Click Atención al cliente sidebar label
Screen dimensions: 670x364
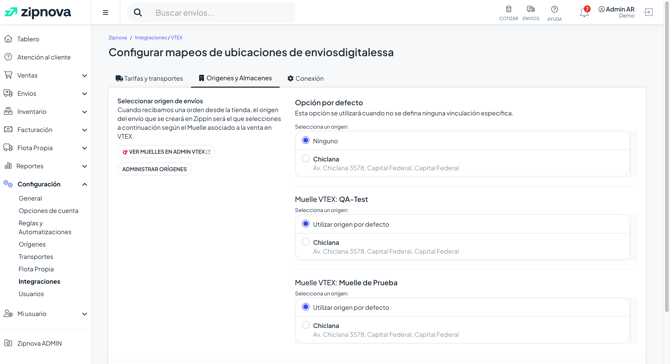tap(44, 57)
